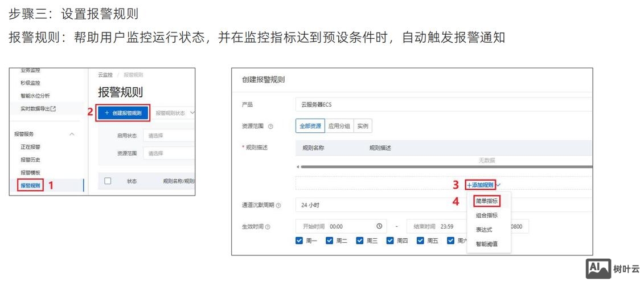Uncheck the 周四 checkbox
The height and width of the screenshot is (285, 644).
point(390,241)
